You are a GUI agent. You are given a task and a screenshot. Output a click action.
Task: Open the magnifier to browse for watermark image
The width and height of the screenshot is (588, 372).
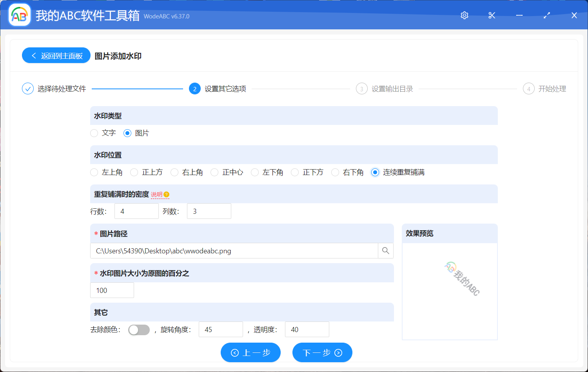tap(385, 251)
